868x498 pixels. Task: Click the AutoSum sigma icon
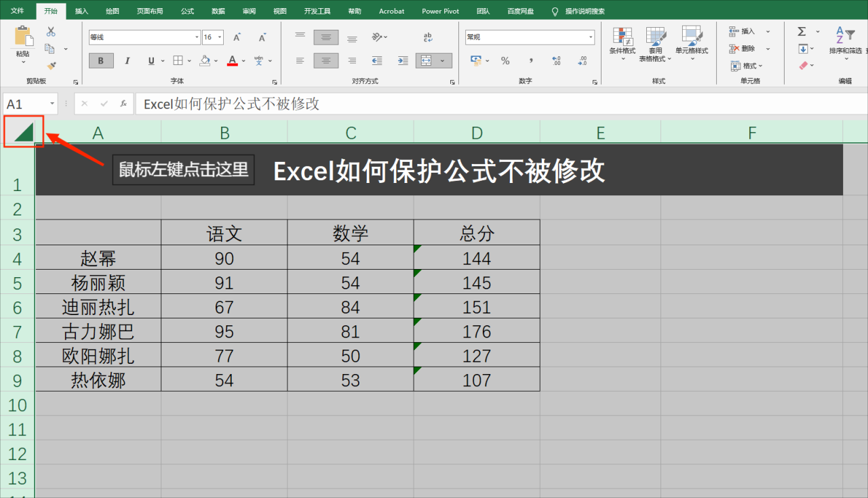click(x=802, y=31)
